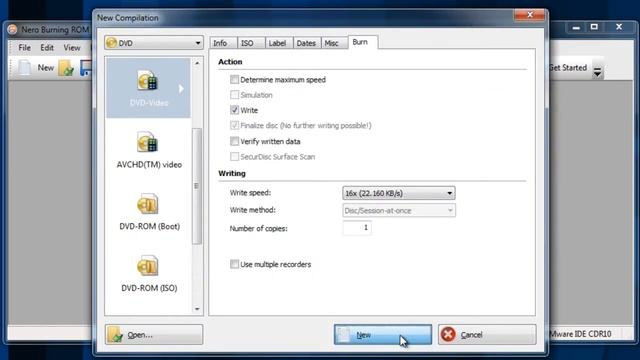The height and width of the screenshot is (360, 640).
Task: Click the Cancel button
Action: click(487, 335)
